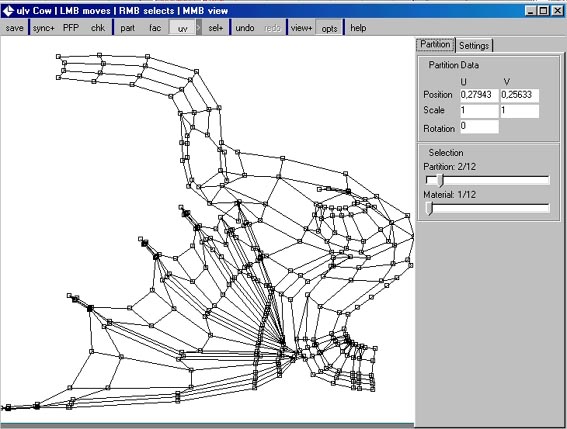
Task: Click the chk toolbar item
Action: coord(98,28)
